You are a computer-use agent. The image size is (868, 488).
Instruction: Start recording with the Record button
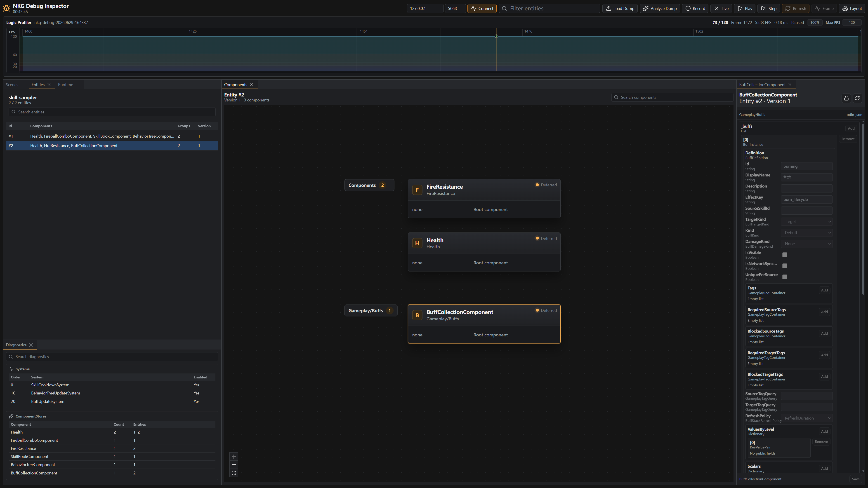coord(695,8)
